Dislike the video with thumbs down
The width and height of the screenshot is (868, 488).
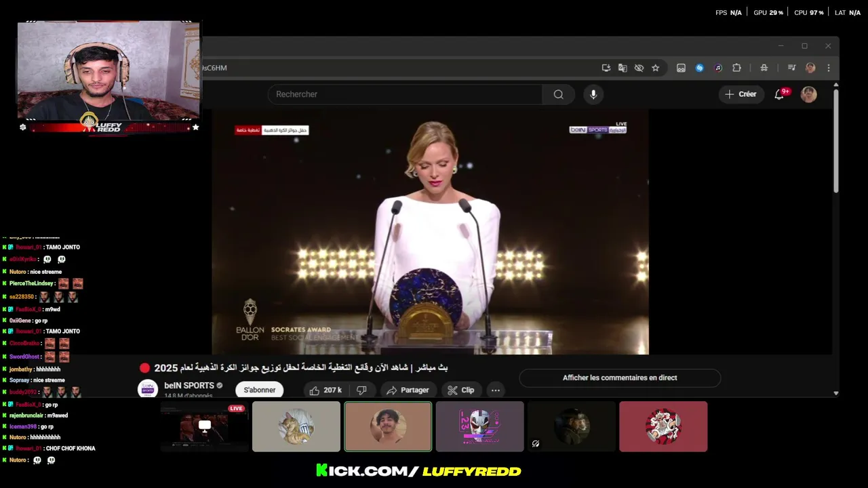click(x=361, y=390)
